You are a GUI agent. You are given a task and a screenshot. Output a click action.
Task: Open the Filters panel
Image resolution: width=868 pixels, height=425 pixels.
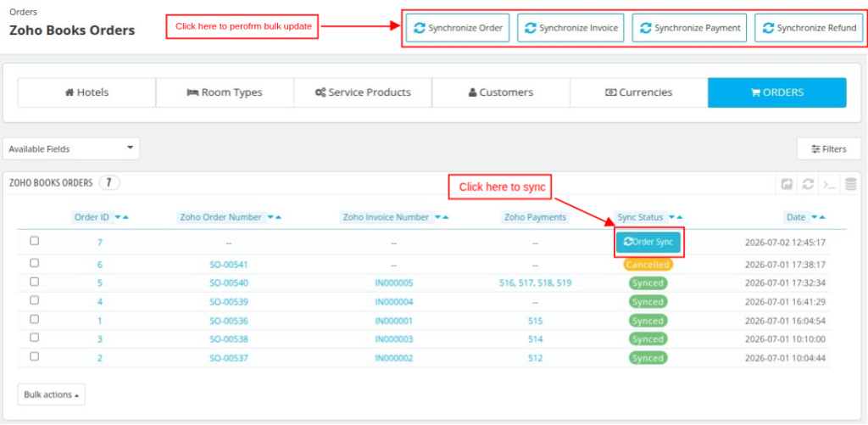pyautogui.click(x=829, y=149)
